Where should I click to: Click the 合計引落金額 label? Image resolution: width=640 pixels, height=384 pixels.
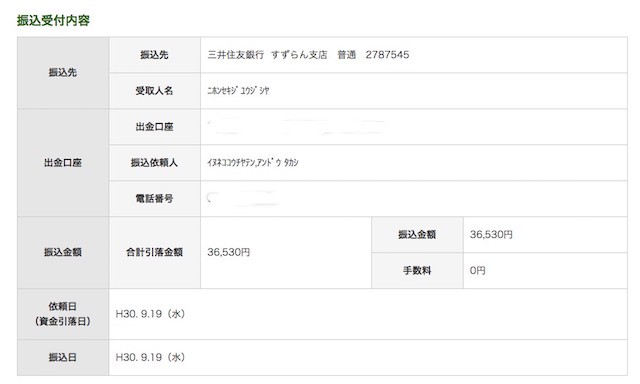[x=155, y=252]
